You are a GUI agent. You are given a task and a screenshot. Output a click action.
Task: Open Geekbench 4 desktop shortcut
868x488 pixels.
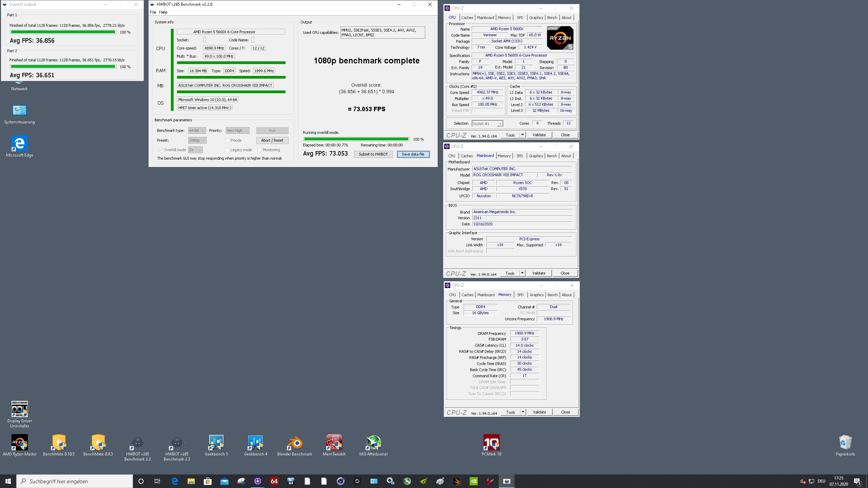[x=255, y=445]
